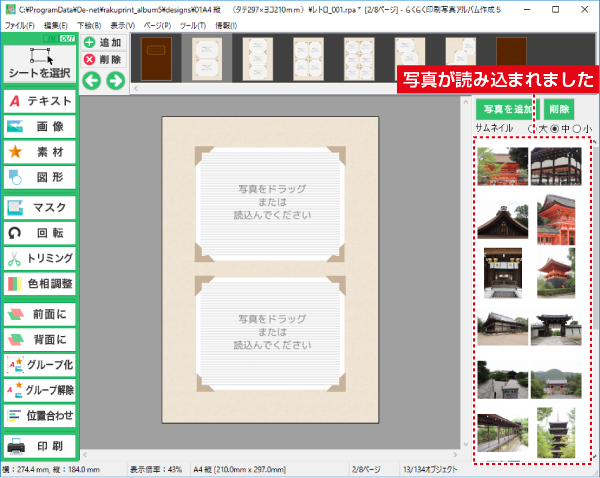The width and height of the screenshot is (600, 478).
Task: Open the ツール(T) menu
Action: [193, 26]
